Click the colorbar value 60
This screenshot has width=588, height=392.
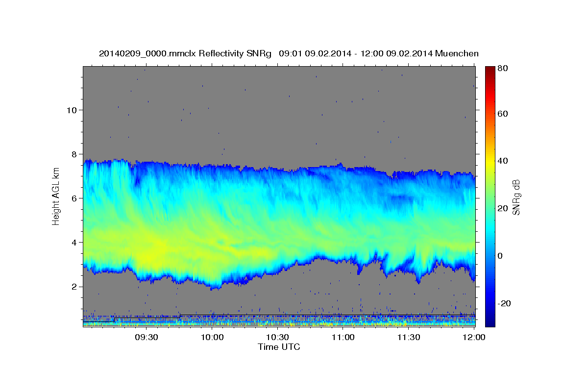click(502, 114)
